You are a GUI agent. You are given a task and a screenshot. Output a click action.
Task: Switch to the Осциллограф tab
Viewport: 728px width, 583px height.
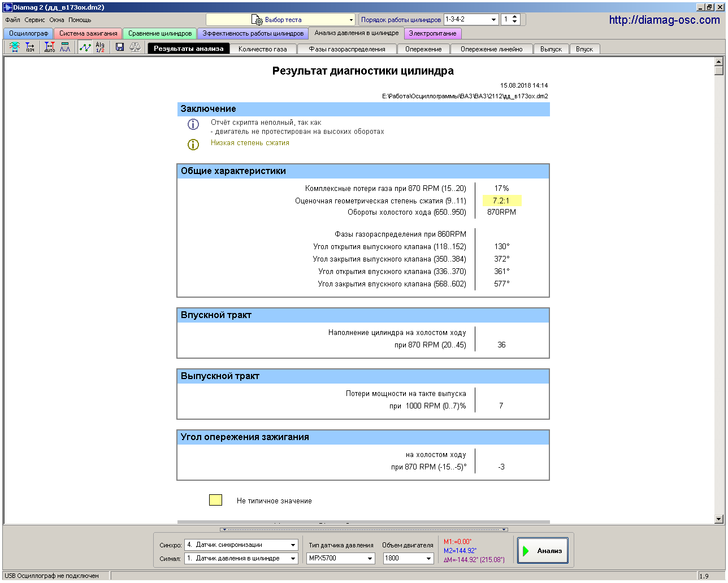[28, 34]
